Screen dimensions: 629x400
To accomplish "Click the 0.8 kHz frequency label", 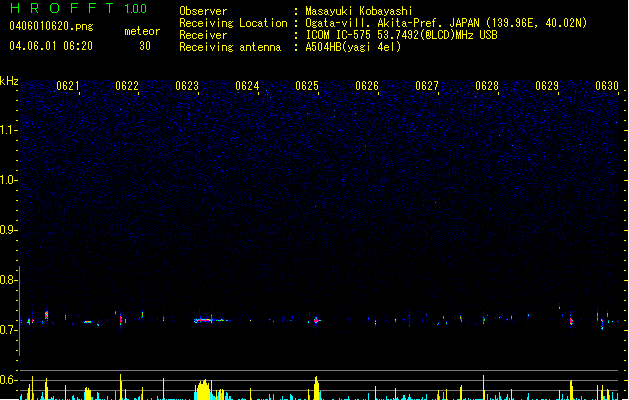I will coord(8,280).
